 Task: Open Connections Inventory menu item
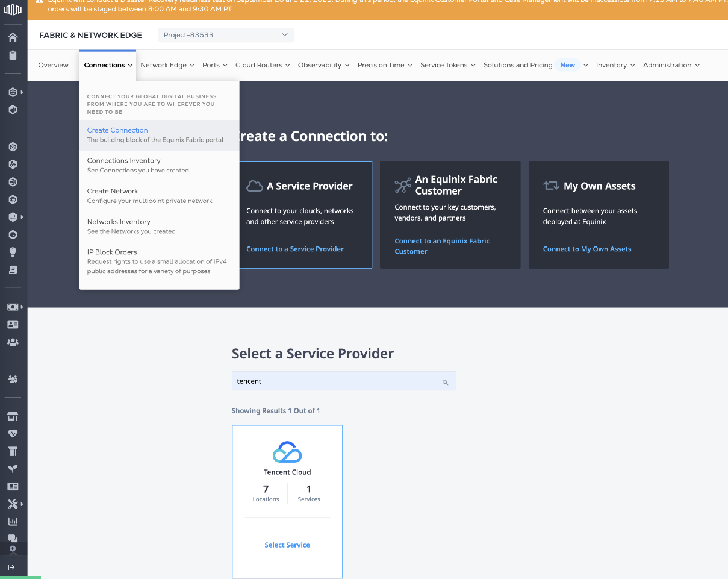[160, 165]
